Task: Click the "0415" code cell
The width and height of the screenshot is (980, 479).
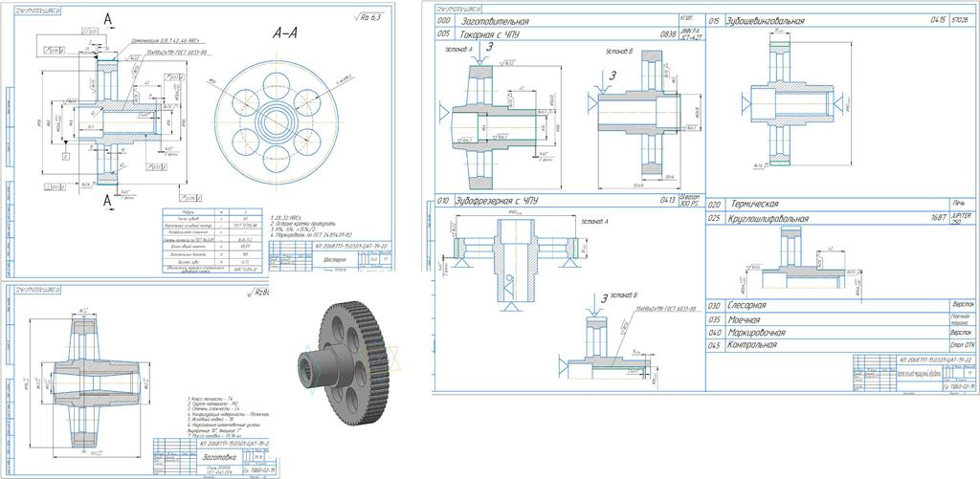Action: pyautogui.click(x=938, y=21)
